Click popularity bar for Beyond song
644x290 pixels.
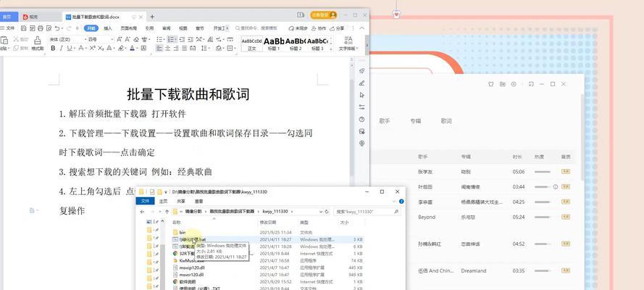pos(543,217)
